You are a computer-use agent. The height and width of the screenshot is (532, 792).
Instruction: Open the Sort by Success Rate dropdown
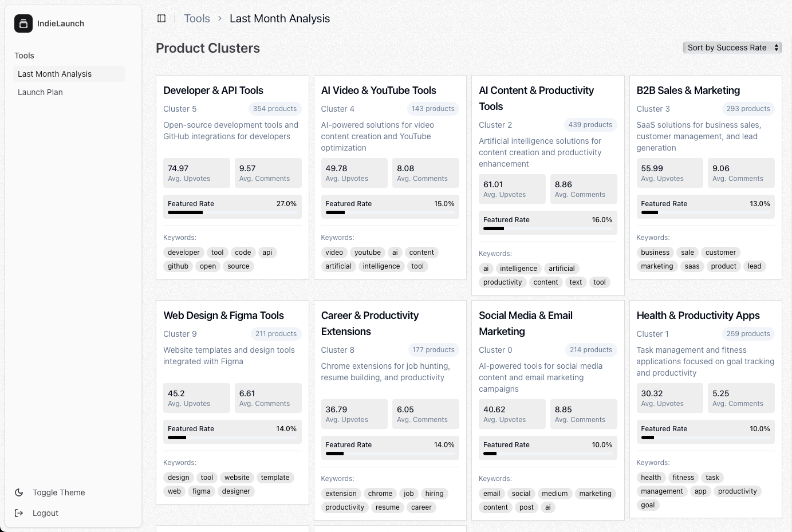732,48
